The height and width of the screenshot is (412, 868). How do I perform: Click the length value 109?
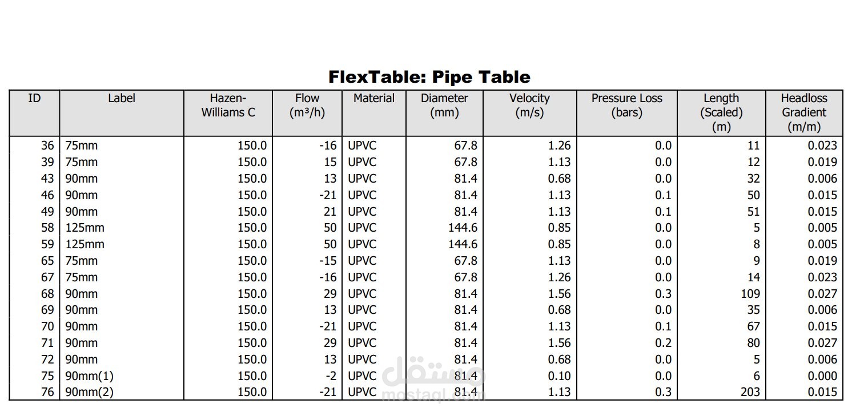tap(749, 294)
